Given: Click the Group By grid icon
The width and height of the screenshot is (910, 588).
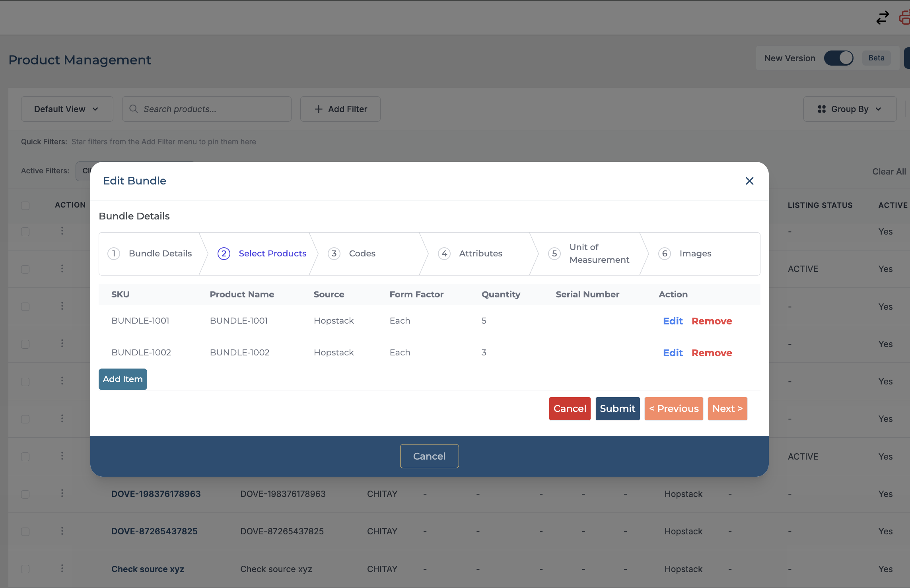Looking at the screenshot, I should coord(822,109).
